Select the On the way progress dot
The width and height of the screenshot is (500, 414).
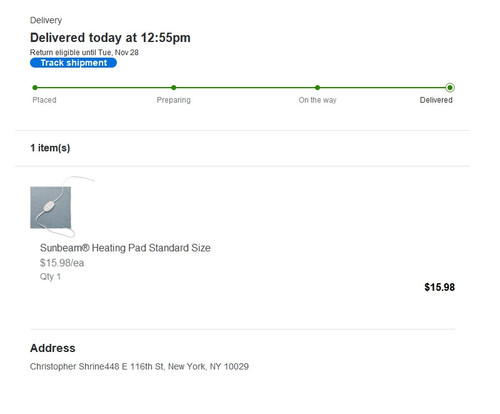coord(317,88)
